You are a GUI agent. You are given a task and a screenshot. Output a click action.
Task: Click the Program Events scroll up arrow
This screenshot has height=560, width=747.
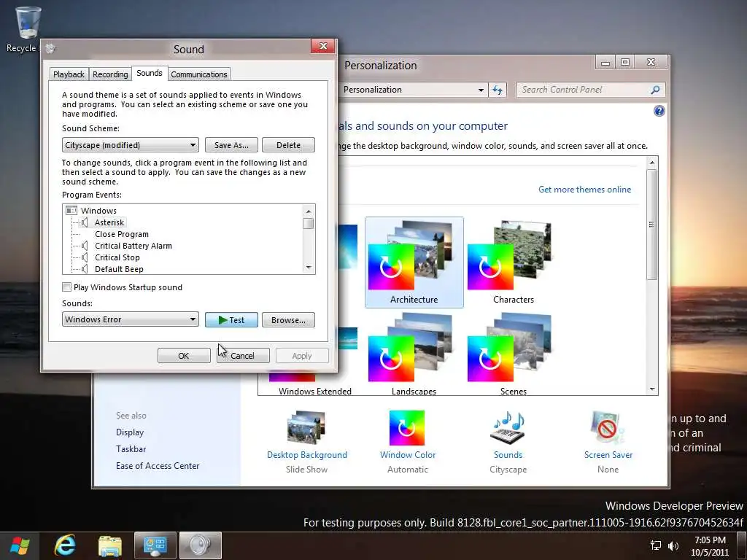309,211
